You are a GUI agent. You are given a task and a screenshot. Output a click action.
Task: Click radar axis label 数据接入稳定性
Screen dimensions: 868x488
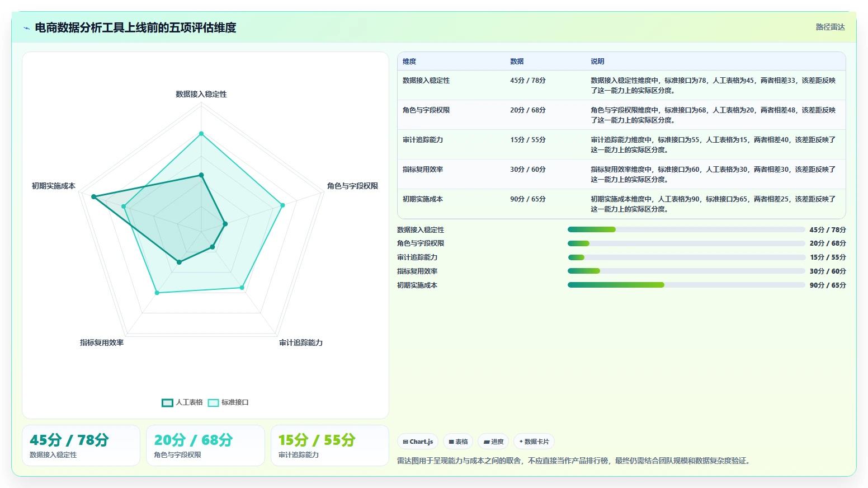(201, 94)
